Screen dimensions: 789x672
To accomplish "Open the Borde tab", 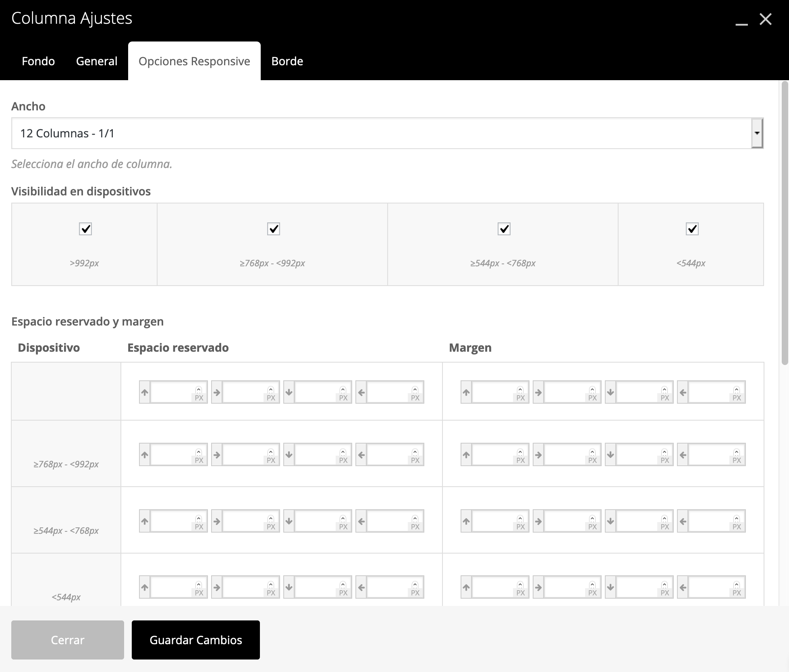I will click(287, 61).
